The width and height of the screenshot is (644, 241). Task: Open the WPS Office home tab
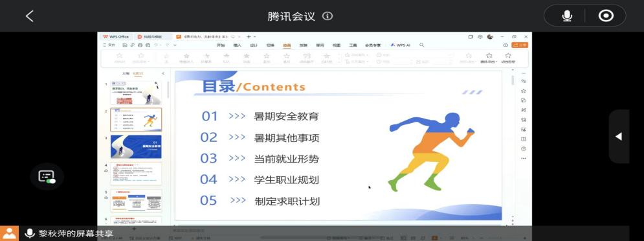pyautogui.click(x=117, y=36)
